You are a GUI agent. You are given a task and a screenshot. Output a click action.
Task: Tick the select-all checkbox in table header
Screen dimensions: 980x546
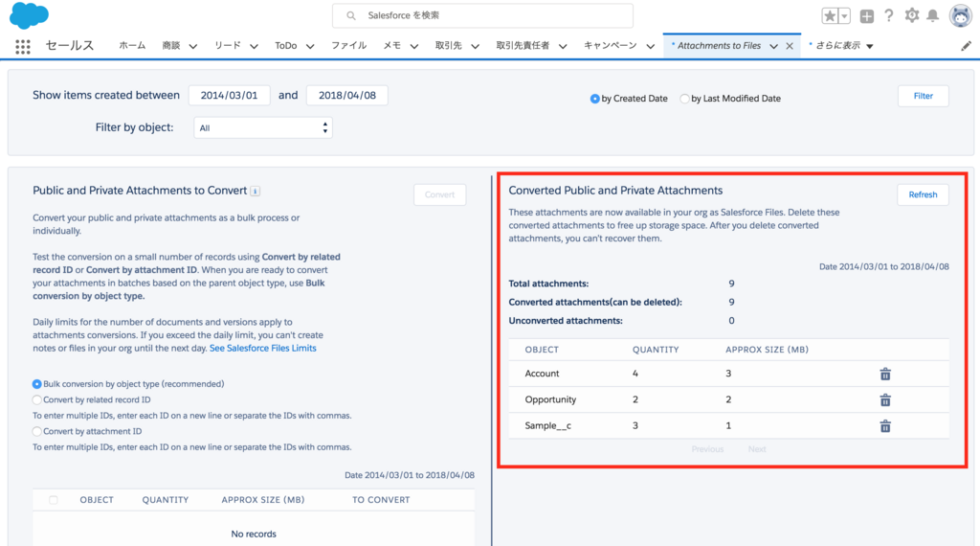click(x=54, y=500)
